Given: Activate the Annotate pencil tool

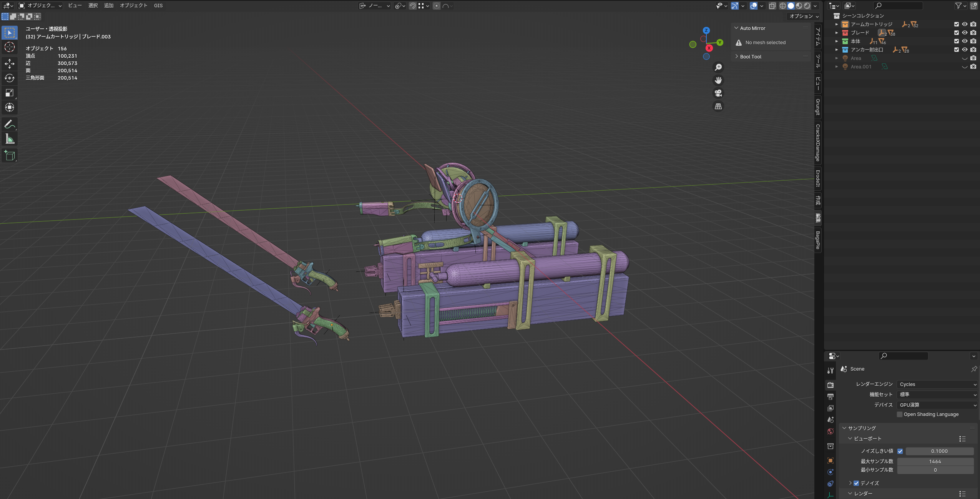Looking at the screenshot, I should click(x=10, y=124).
